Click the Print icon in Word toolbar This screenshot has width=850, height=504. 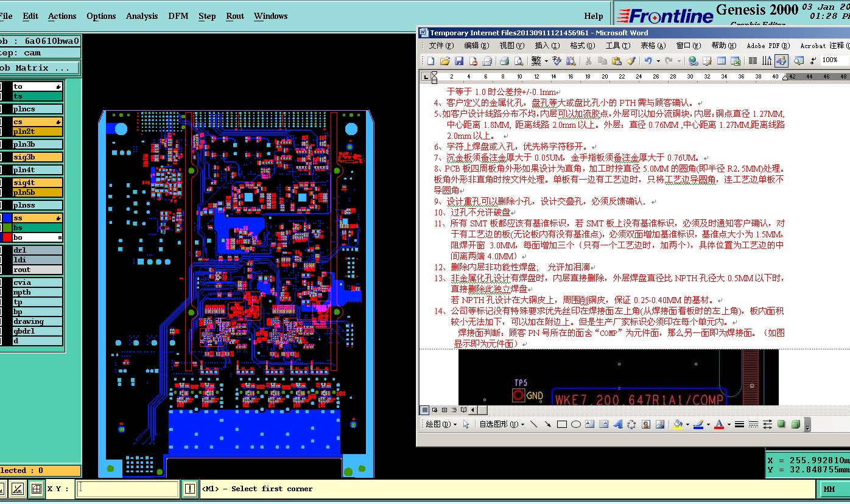click(504, 60)
